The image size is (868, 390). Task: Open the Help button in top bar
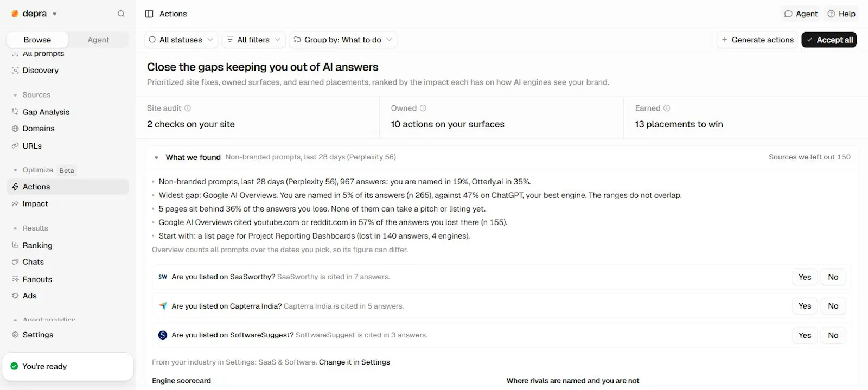tap(841, 14)
